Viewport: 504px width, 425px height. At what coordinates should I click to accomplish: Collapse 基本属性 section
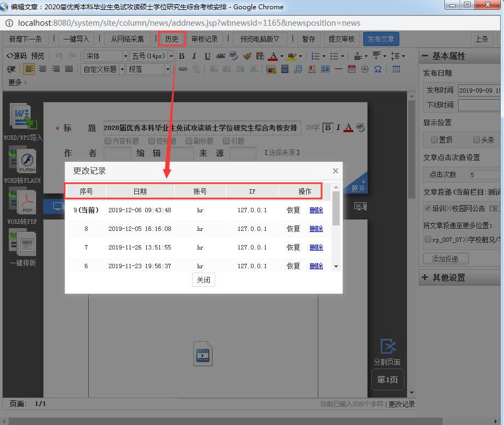click(425, 56)
